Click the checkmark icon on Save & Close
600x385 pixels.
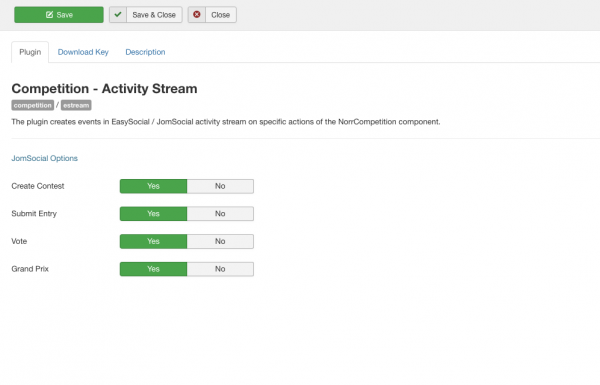(x=118, y=15)
